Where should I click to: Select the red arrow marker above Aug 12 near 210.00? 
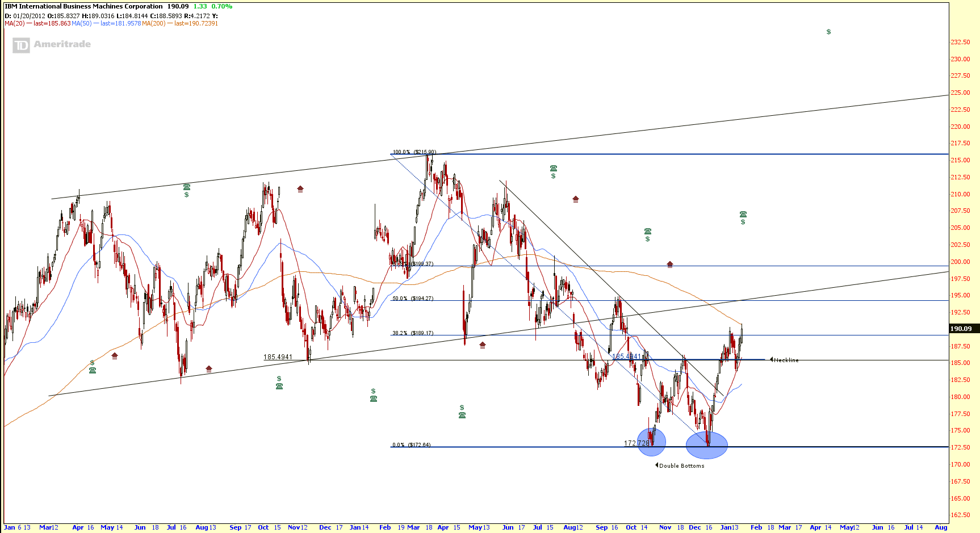click(x=576, y=199)
